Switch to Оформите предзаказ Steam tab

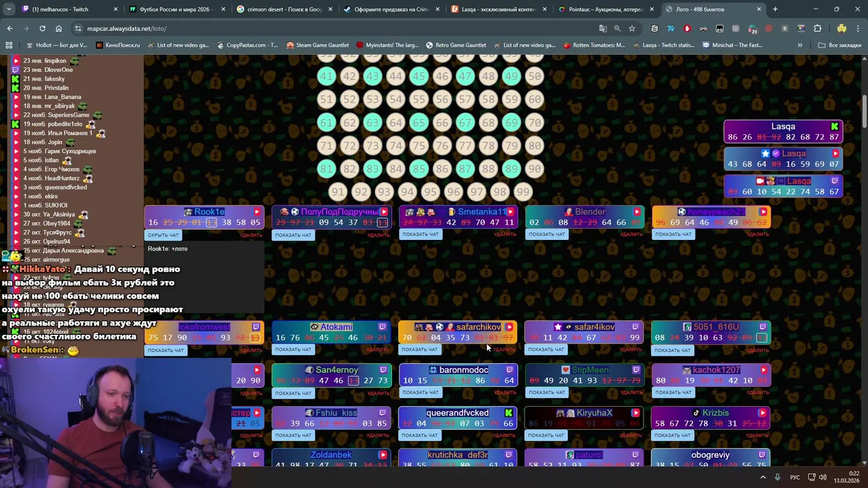click(391, 9)
